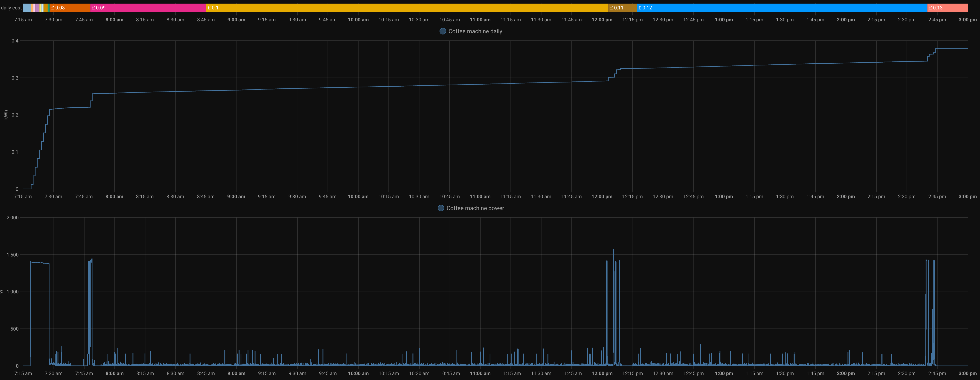Click '9:00 am' label below the daily cost bar

236,20
